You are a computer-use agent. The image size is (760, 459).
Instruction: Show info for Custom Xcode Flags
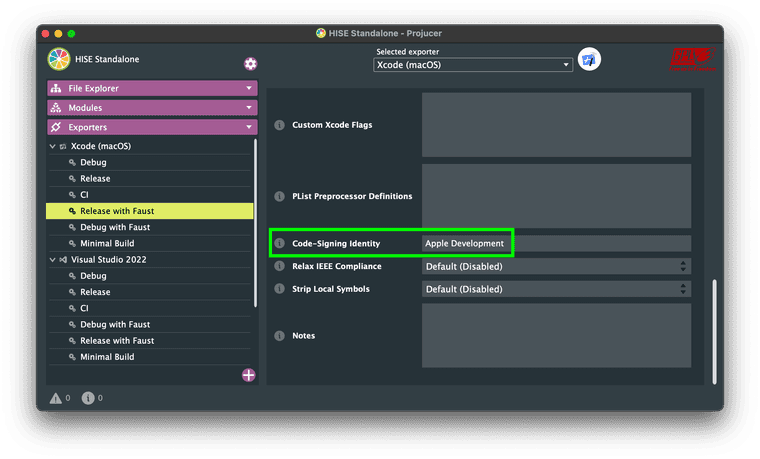pyautogui.click(x=279, y=125)
